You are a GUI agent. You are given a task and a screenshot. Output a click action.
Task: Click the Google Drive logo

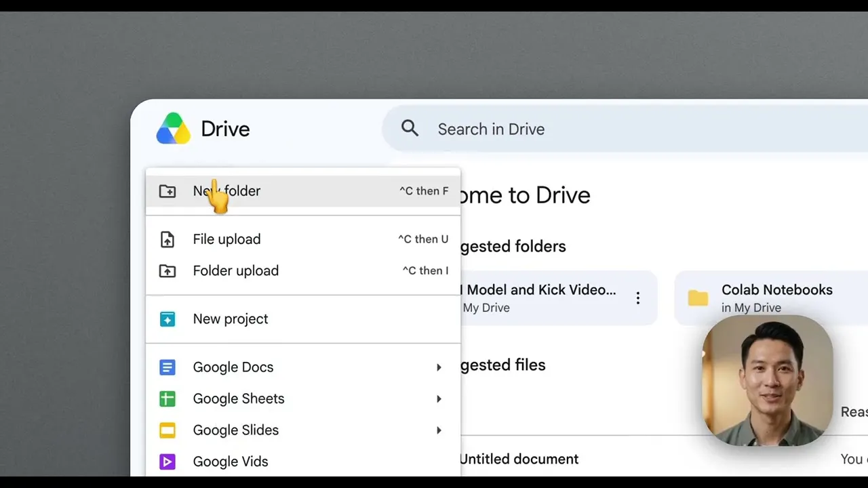click(x=174, y=129)
